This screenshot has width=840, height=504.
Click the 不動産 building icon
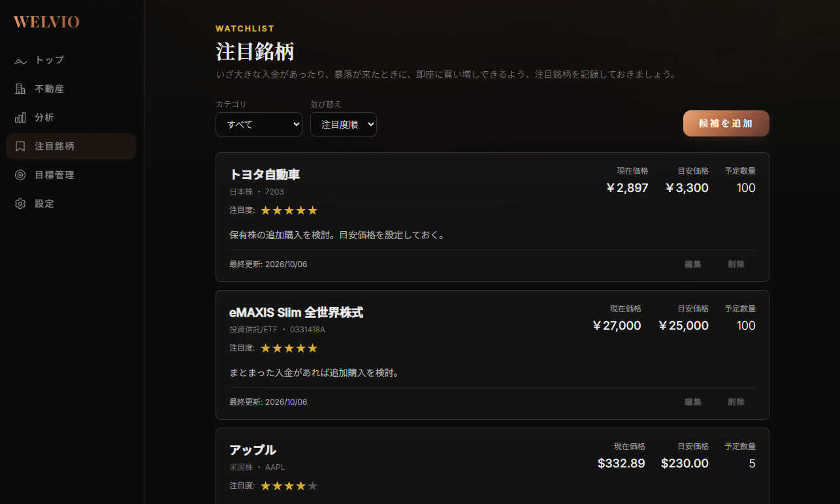click(x=20, y=89)
